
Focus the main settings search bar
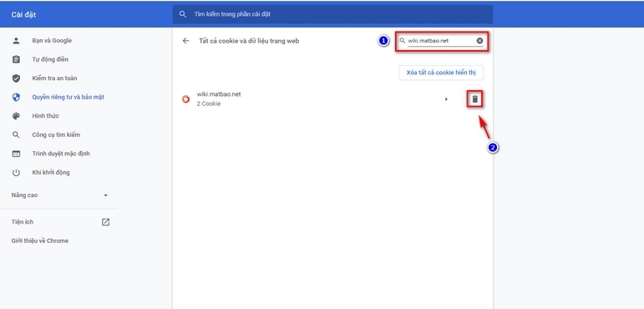tap(332, 14)
